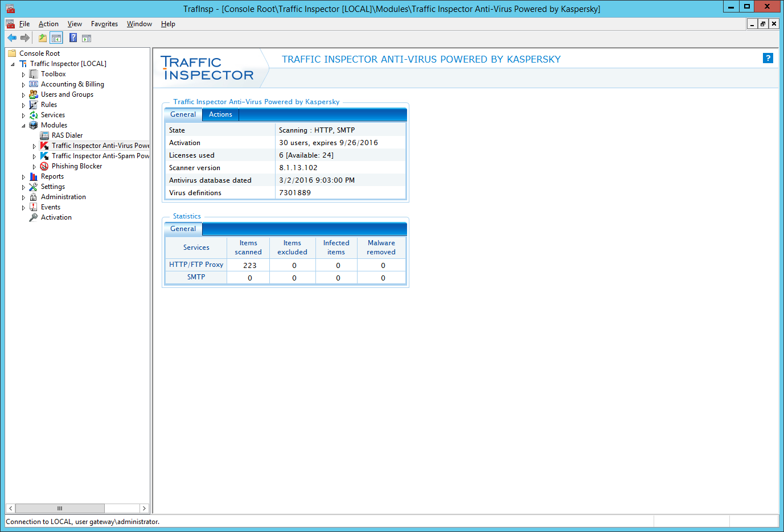Collapse the Modules node
784x532 pixels.
[x=23, y=126]
